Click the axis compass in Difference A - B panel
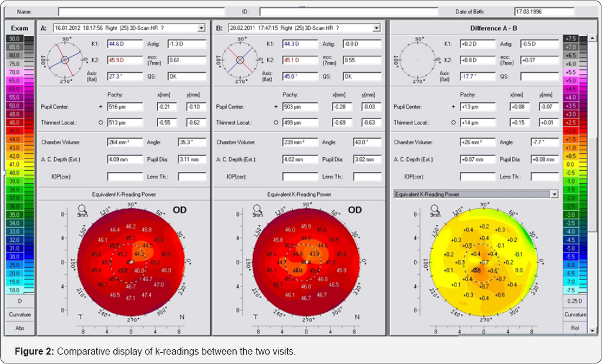This screenshot has height=364, width=602. 419,60
